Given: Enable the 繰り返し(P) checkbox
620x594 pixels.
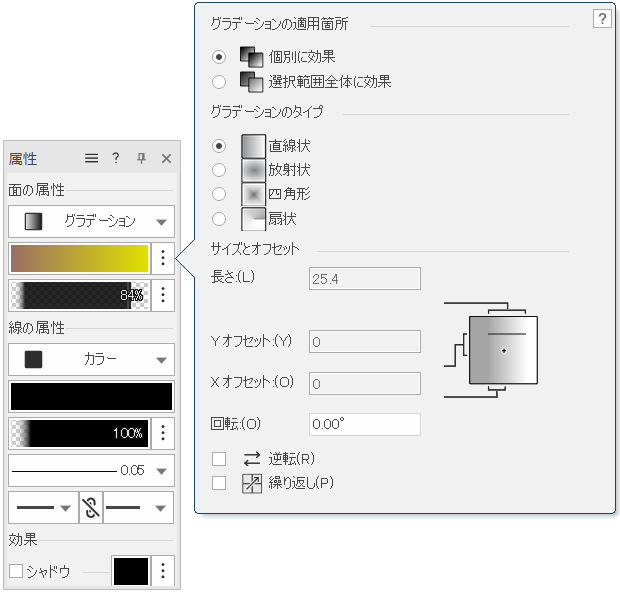Looking at the screenshot, I should [x=219, y=483].
